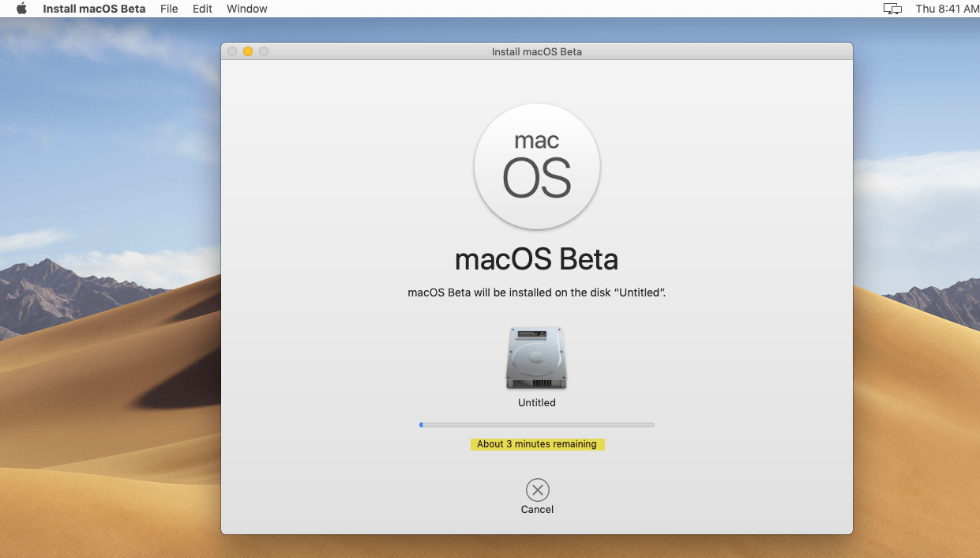
Task: Open the Apple menu
Action: [x=21, y=9]
